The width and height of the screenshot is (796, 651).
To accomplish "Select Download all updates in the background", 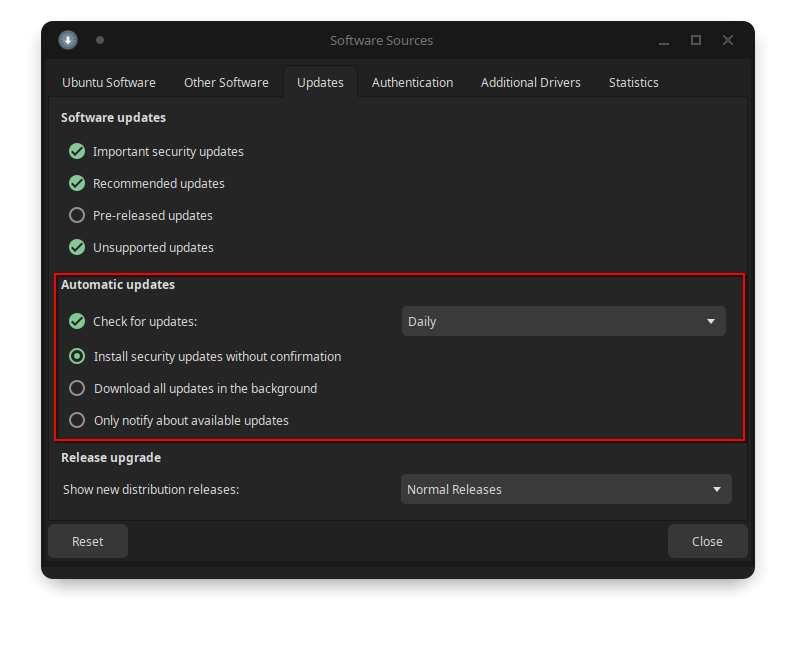I will [x=77, y=388].
